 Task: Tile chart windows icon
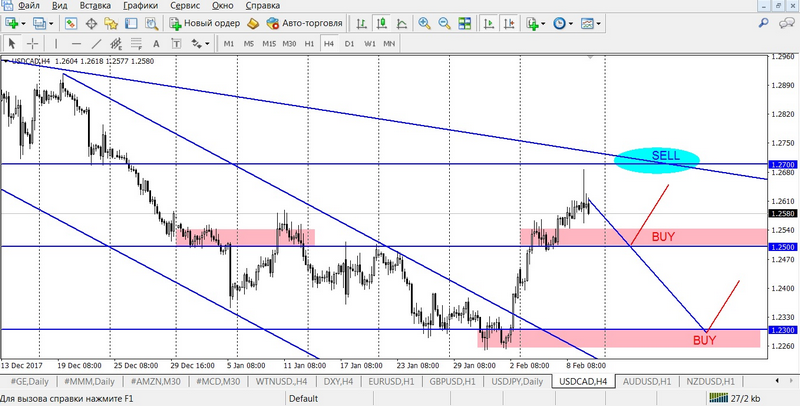pyautogui.click(x=465, y=23)
